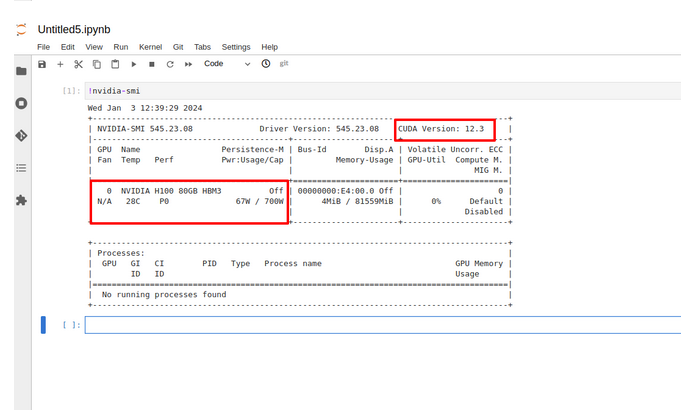Open the extension manager puzzle icon
Screen dimensions: 681x415
pos(21,200)
